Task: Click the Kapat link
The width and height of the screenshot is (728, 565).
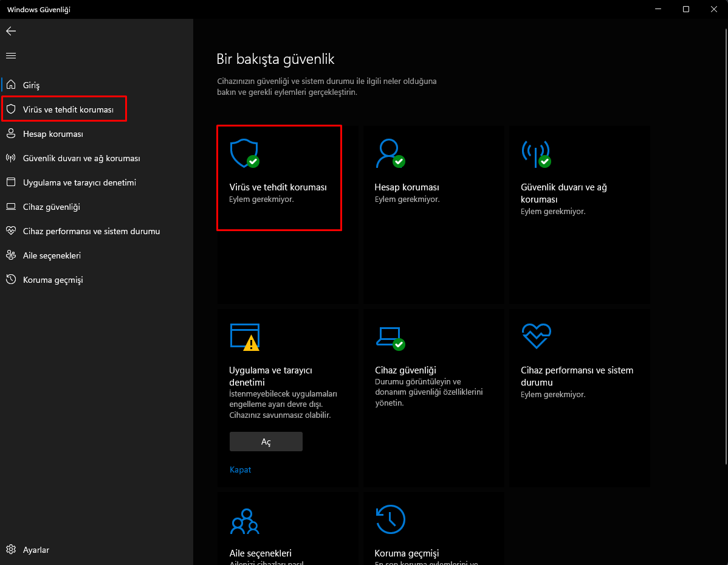Action: (240, 470)
